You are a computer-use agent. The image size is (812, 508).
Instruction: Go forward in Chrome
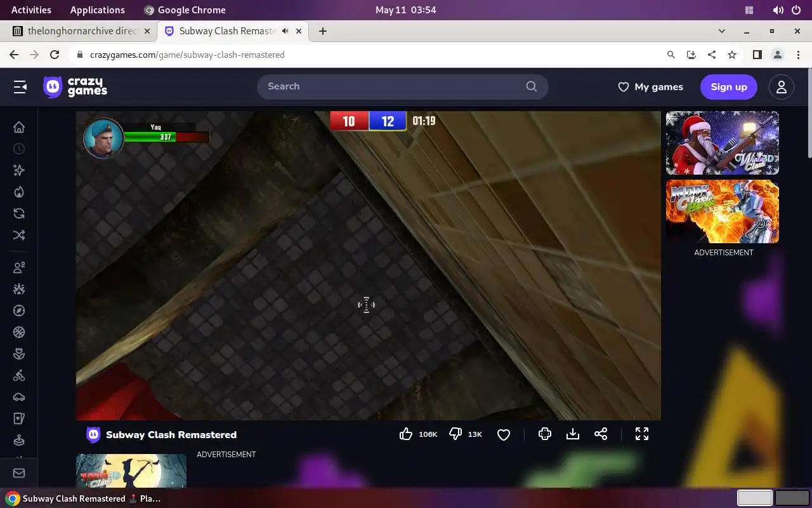click(x=34, y=55)
